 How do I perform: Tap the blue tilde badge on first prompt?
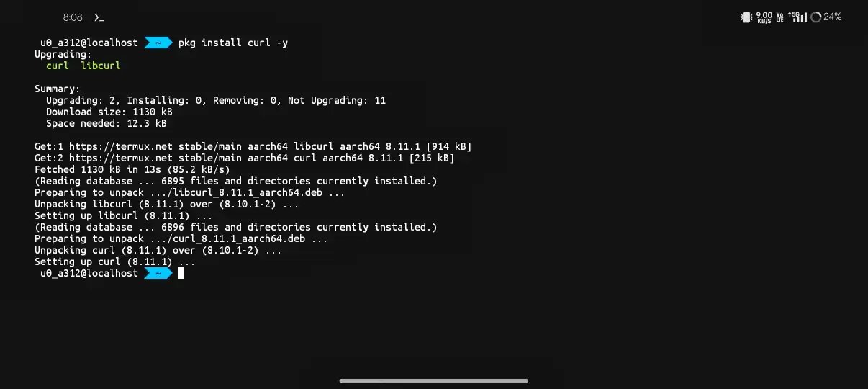pyautogui.click(x=158, y=43)
